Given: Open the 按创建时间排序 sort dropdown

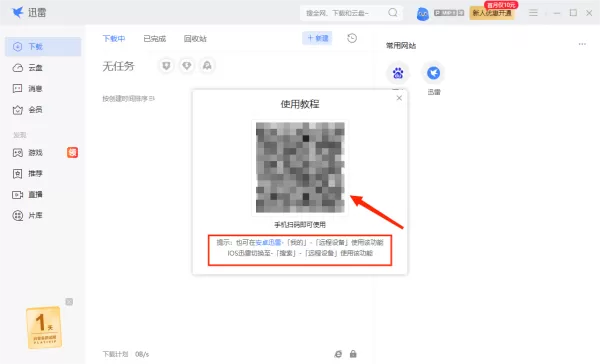Looking at the screenshot, I should point(129,99).
